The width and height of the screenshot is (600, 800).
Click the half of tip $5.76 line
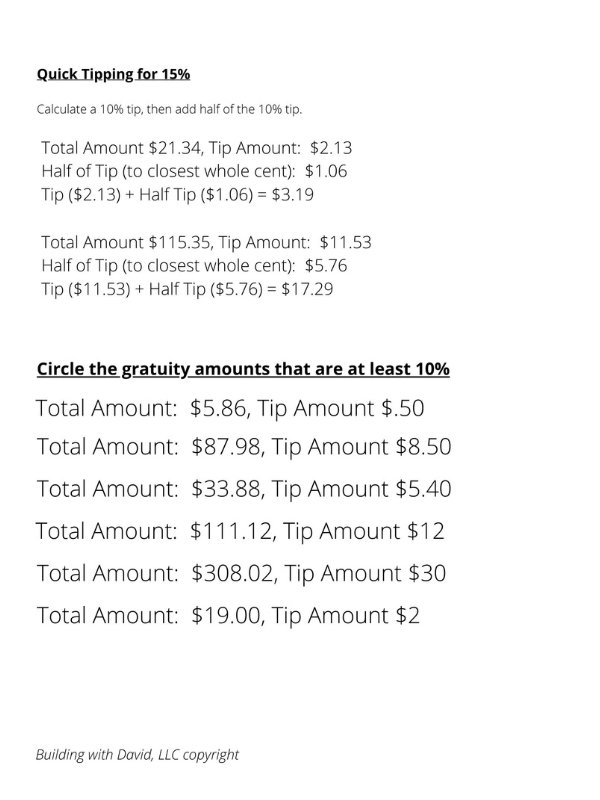[194, 266]
